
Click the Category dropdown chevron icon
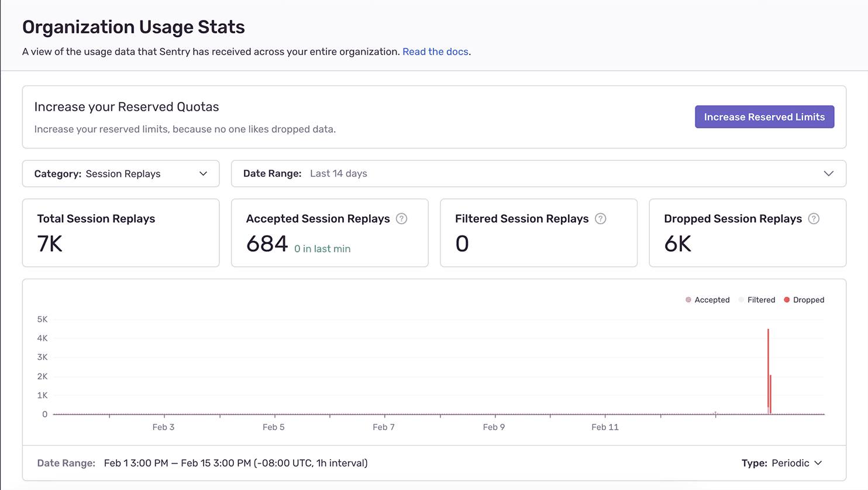[203, 173]
